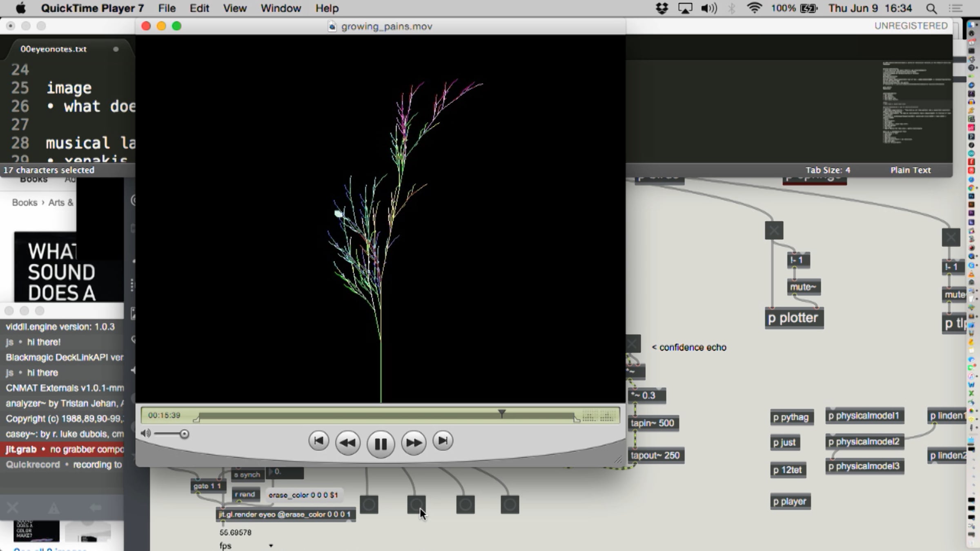Click the system volume icon in menu bar
980x551 pixels.
click(x=709, y=8)
